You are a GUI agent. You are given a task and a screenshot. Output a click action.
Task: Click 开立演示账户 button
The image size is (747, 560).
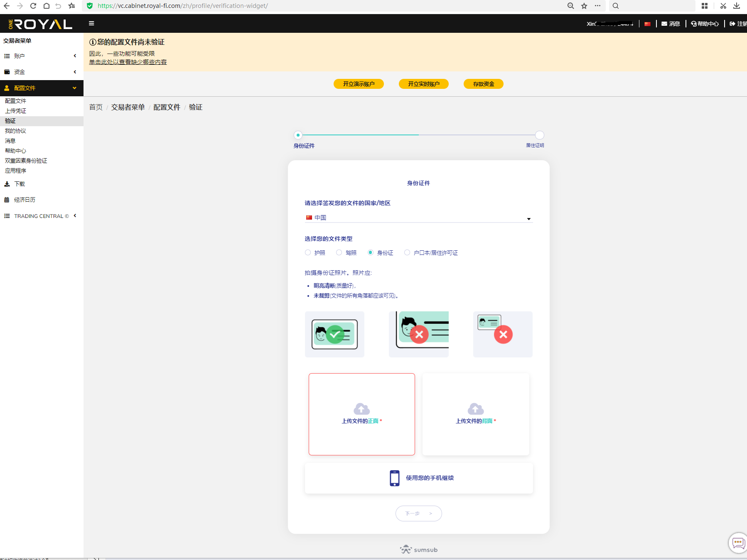pyautogui.click(x=359, y=84)
